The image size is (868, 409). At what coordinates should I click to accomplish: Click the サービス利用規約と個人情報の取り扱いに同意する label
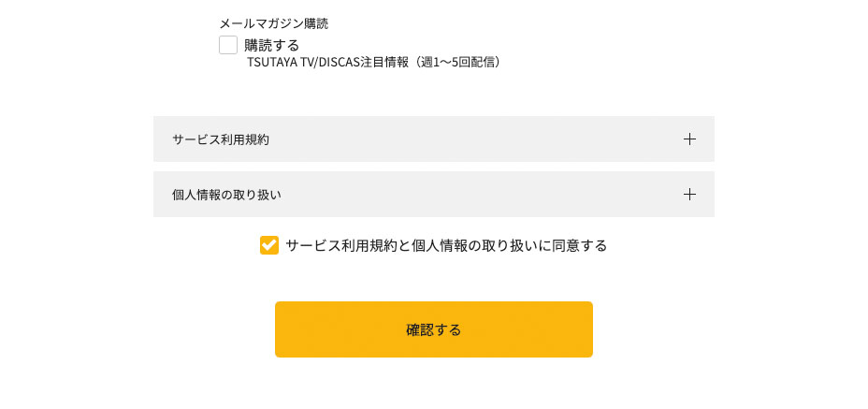[446, 245]
